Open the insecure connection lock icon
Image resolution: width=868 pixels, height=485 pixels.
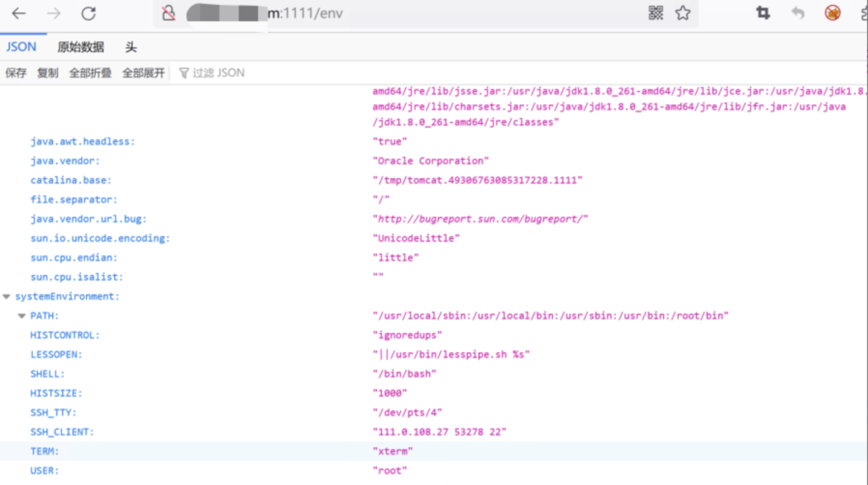click(x=169, y=14)
